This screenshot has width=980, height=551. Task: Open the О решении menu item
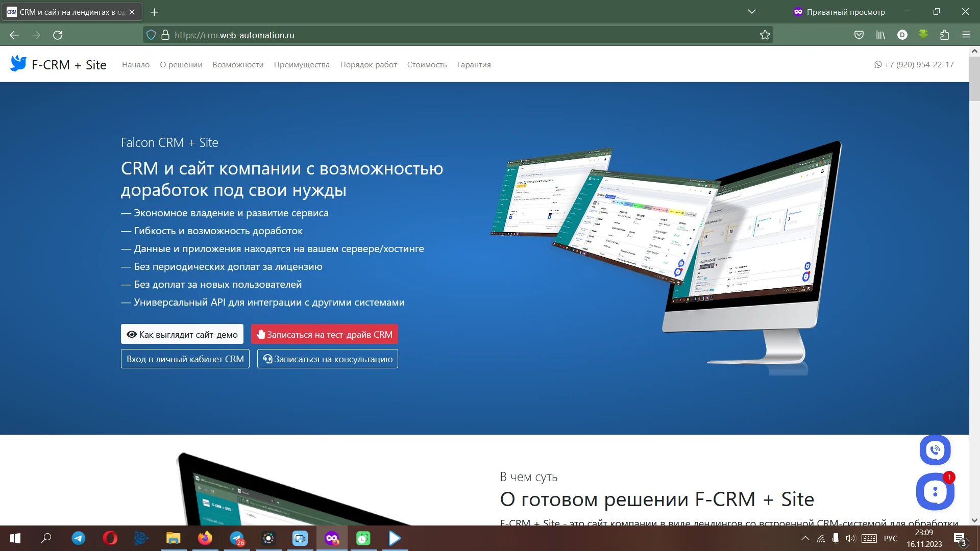(x=181, y=65)
